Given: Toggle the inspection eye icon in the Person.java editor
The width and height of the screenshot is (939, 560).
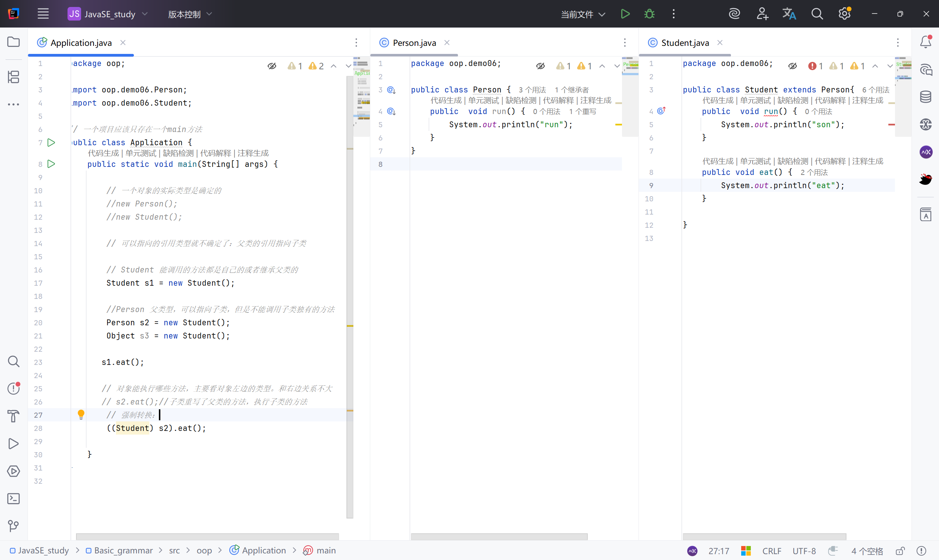Looking at the screenshot, I should pyautogui.click(x=540, y=66).
